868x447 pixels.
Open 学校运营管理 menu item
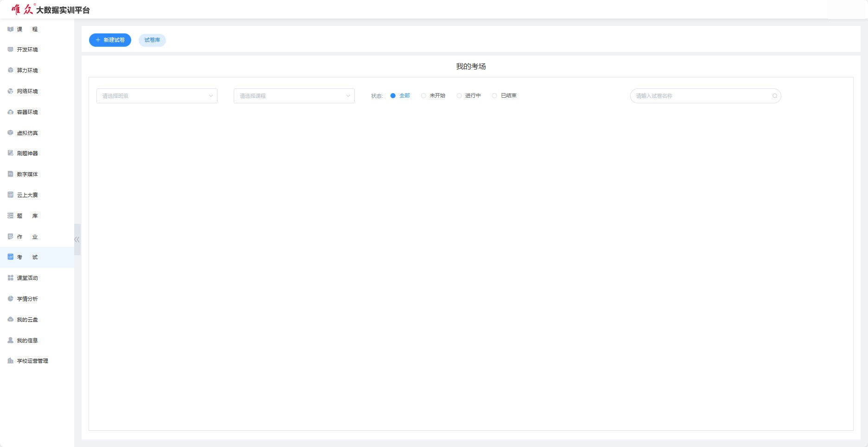(x=32, y=361)
